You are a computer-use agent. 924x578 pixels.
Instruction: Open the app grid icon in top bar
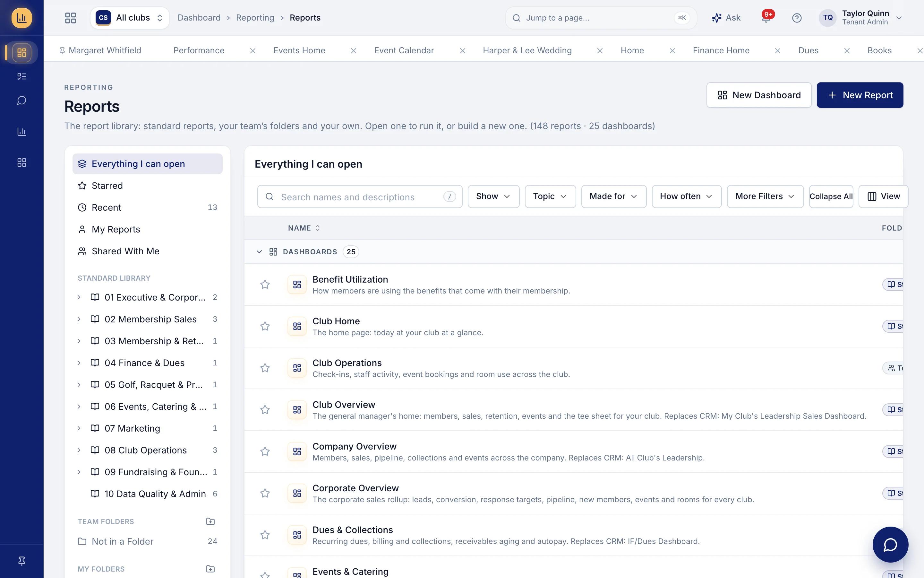click(71, 18)
